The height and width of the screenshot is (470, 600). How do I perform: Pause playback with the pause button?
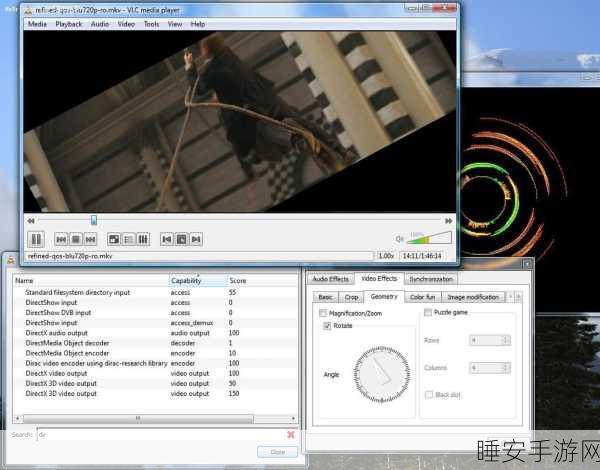pyautogui.click(x=36, y=240)
